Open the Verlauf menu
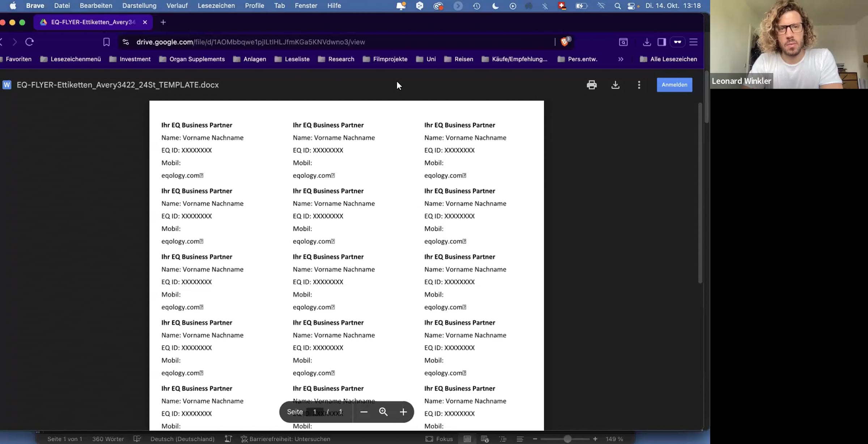868x444 pixels. pyautogui.click(x=177, y=6)
